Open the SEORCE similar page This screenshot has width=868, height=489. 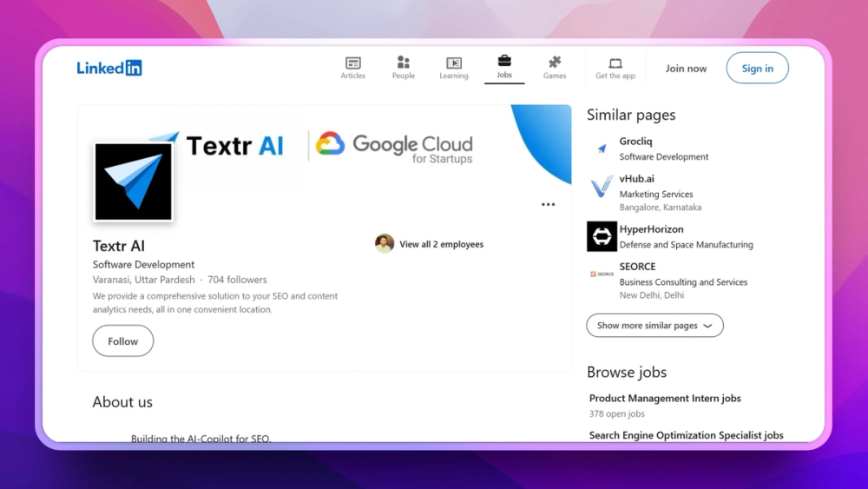(x=637, y=267)
